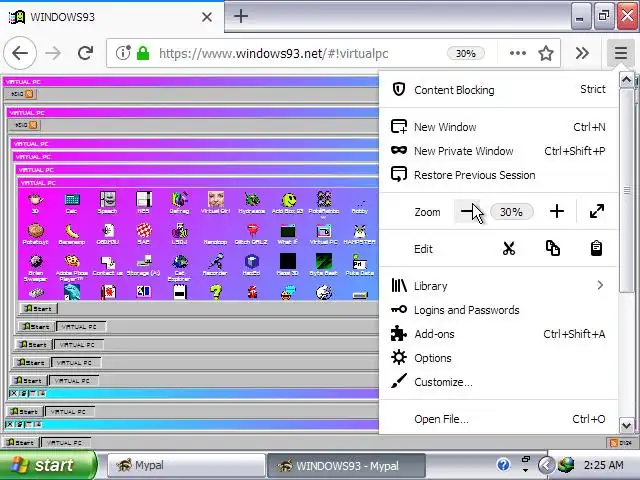Launch the Byte Beat desktop icon

(323, 264)
